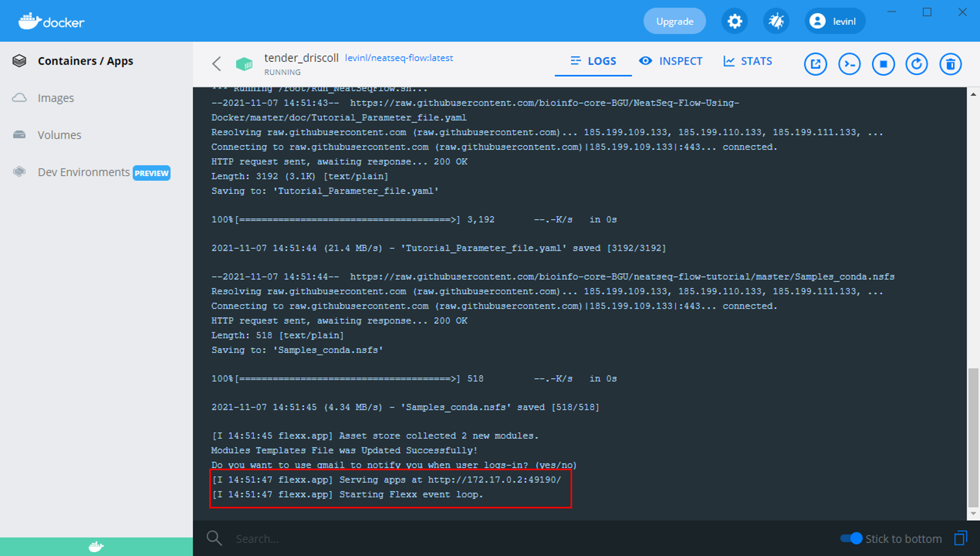Open Docker settings gear icon

pos(734,21)
